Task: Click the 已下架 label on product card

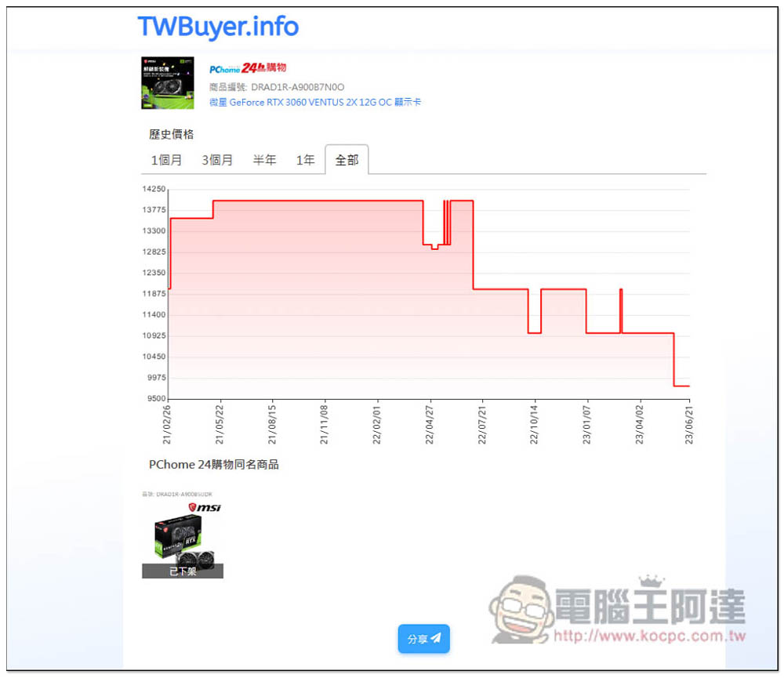Action: (x=183, y=571)
